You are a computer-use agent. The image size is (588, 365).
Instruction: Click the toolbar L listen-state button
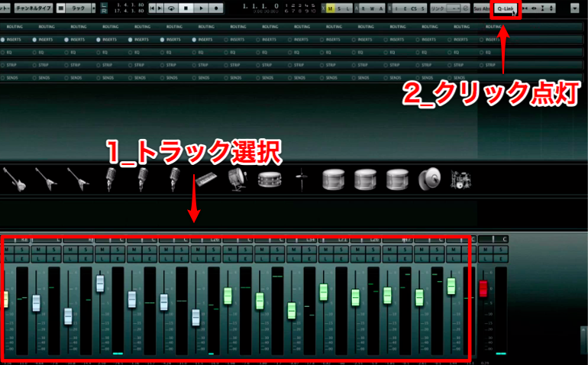coord(348,8)
